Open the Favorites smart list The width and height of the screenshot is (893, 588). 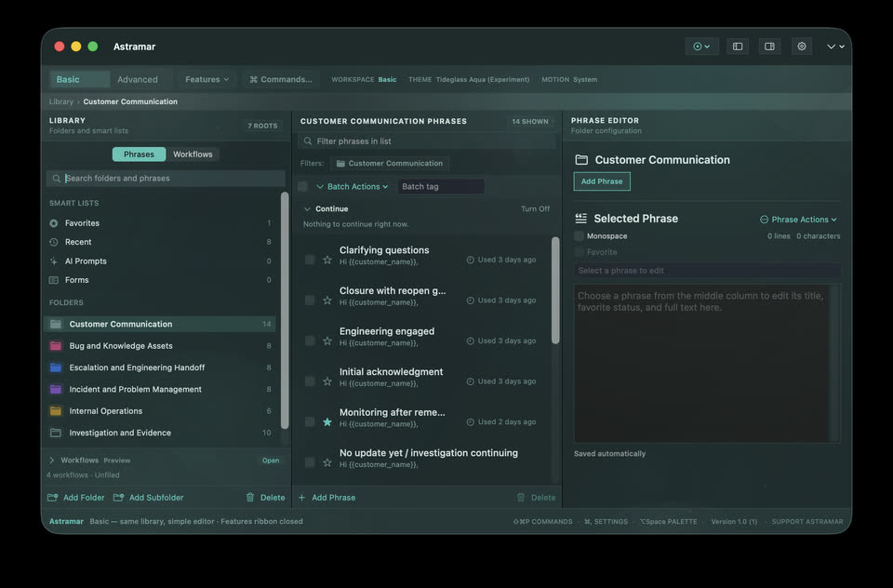[160, 223]
